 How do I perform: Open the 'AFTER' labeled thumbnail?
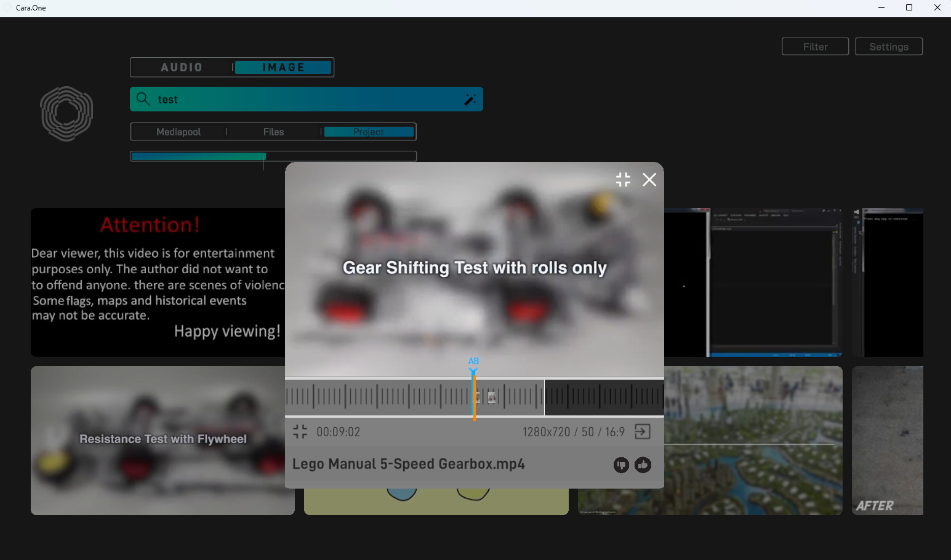[888, 441]
